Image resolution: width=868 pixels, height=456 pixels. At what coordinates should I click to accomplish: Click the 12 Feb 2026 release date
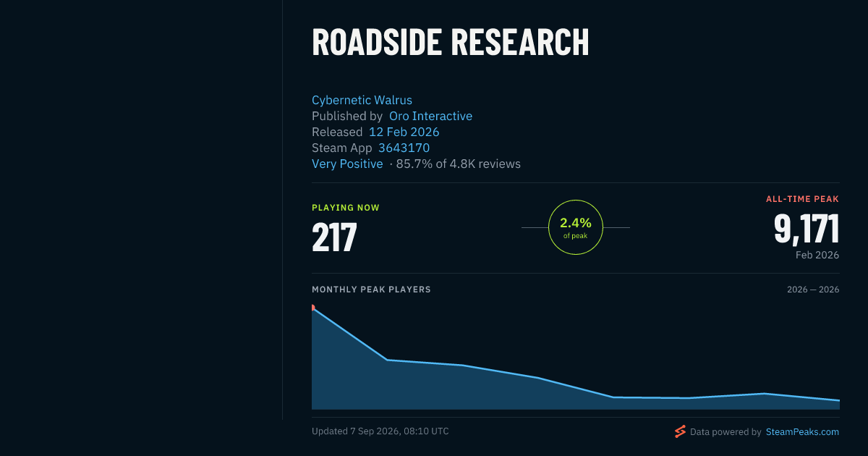404,132
